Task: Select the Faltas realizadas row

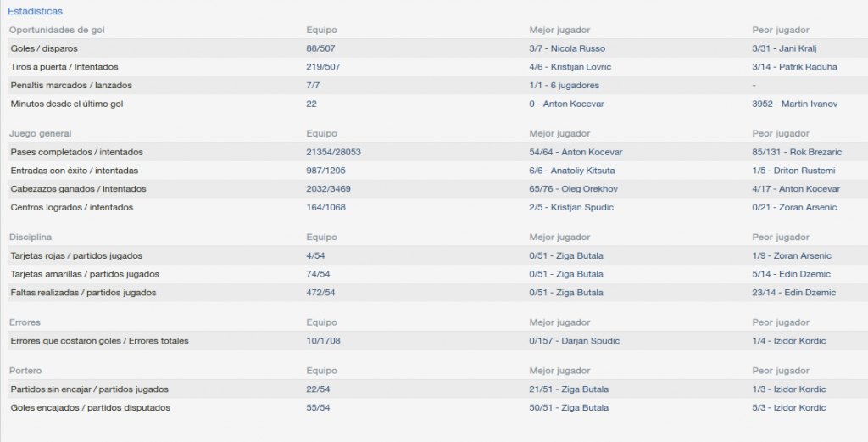Action: pos(438,293)
